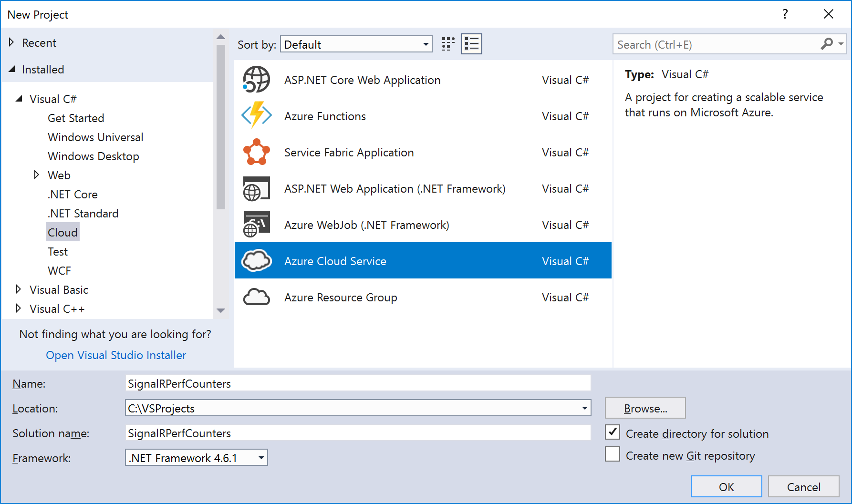Select the Azure WebJob template icon
Image resolution: width=852 pixels, height=504 pixels.
point(256,224)
